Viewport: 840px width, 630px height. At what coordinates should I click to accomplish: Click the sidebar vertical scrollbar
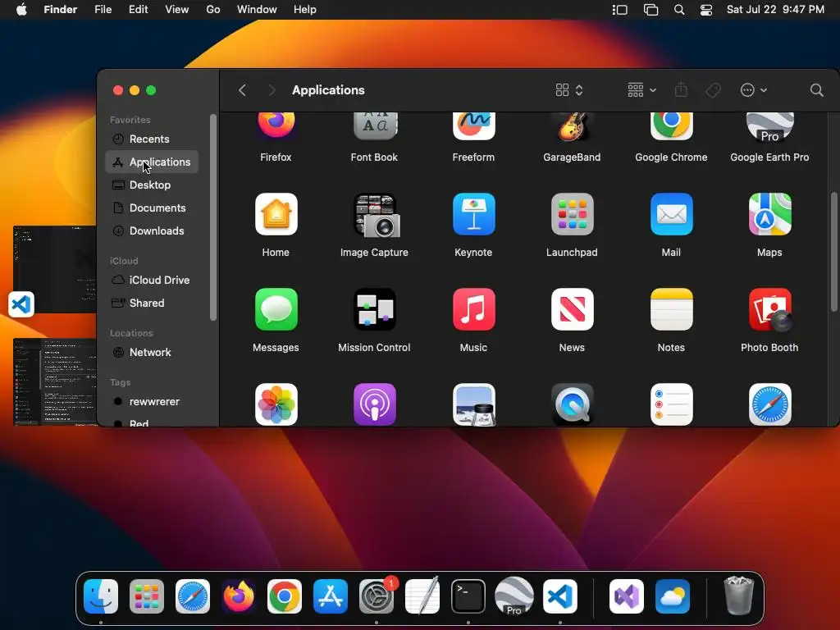[213, 217]
